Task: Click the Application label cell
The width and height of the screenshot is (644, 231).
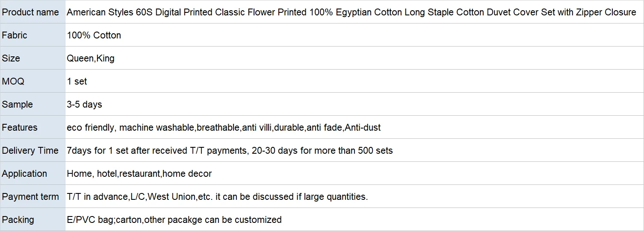Action: [x=24, y=174]
